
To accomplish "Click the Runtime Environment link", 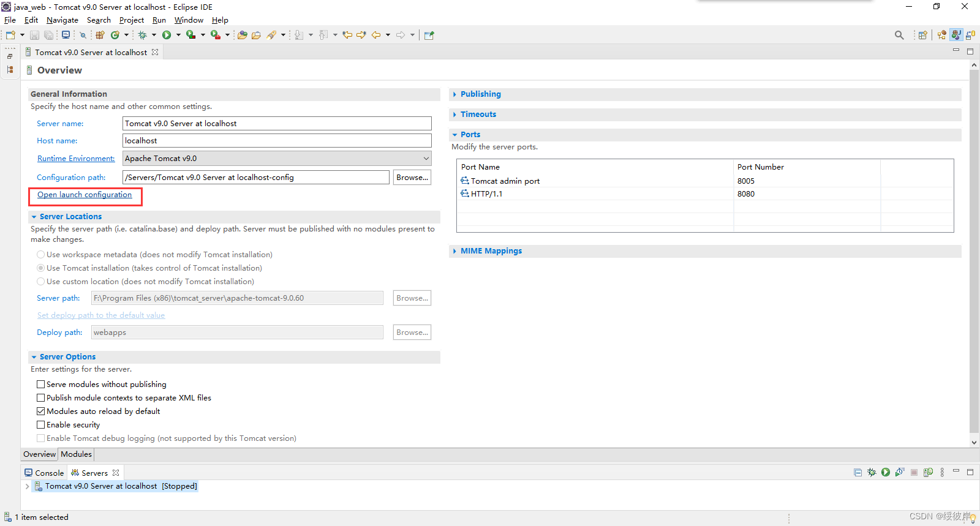I will [x=76, y=159].
